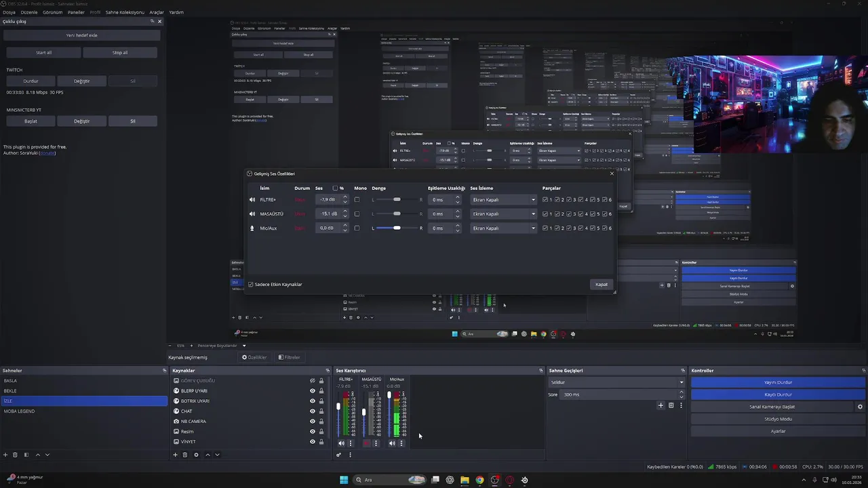Open scene transition three-dot options menu
The width and height of the screenshot is (868, 488).
(681, 405)
